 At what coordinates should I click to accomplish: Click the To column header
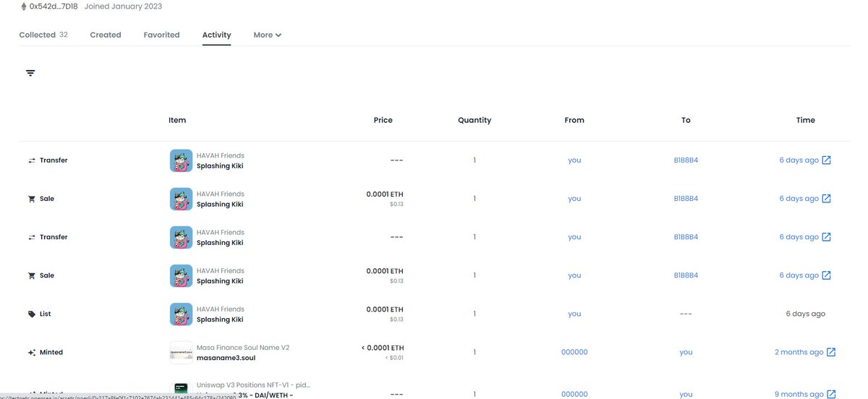(x=686, y=120)
